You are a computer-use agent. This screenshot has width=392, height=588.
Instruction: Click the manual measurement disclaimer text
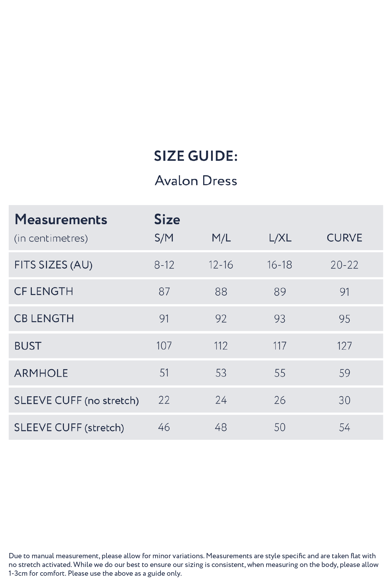tap(193, 564)
